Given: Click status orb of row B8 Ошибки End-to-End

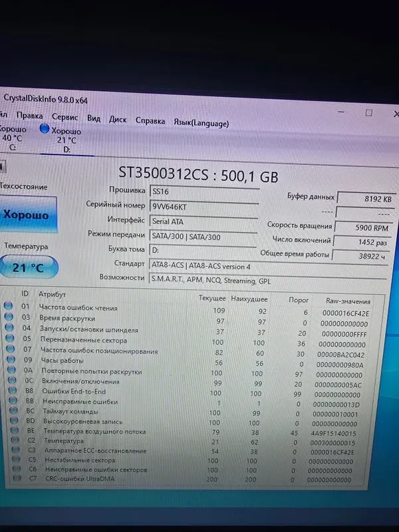Looking at the screenshot, I should pos(13,390).
